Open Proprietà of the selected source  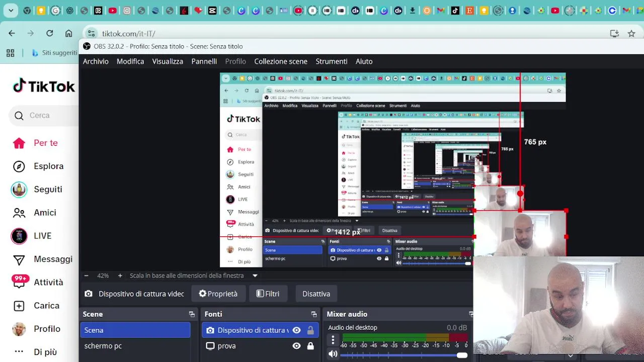coord(218,294)
